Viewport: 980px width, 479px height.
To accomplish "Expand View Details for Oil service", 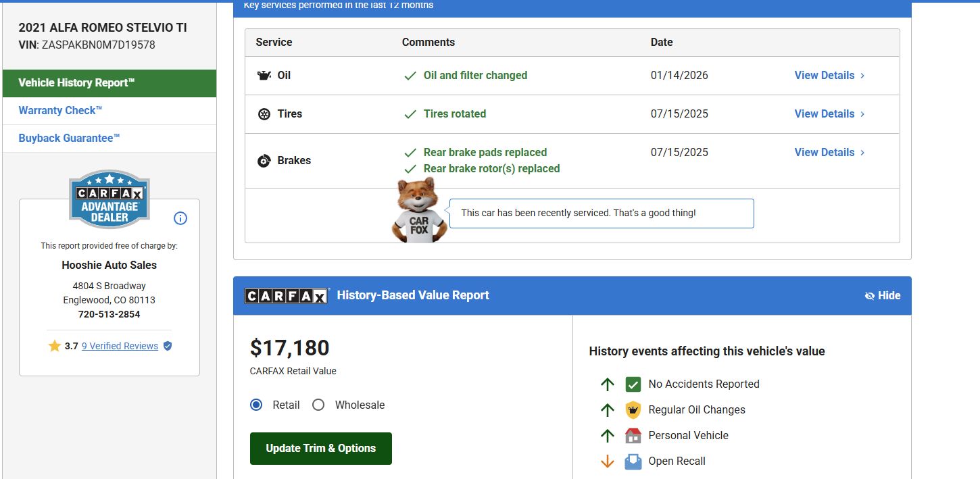I will point(829,76).
